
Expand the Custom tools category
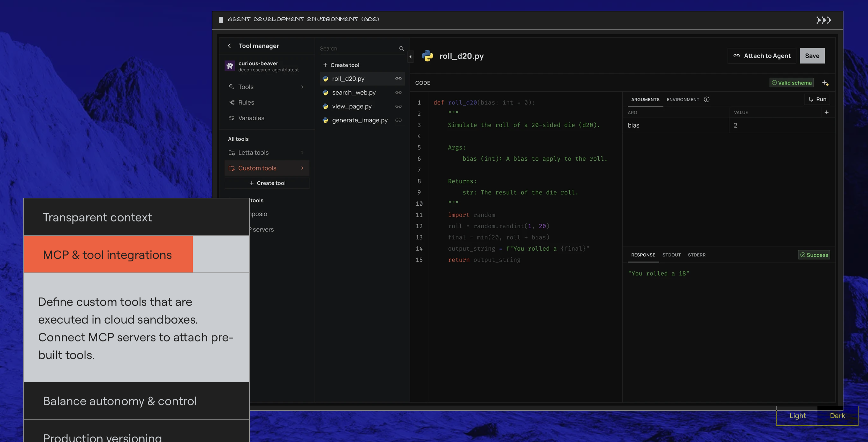pyautogui.click(x=302, y=168)
